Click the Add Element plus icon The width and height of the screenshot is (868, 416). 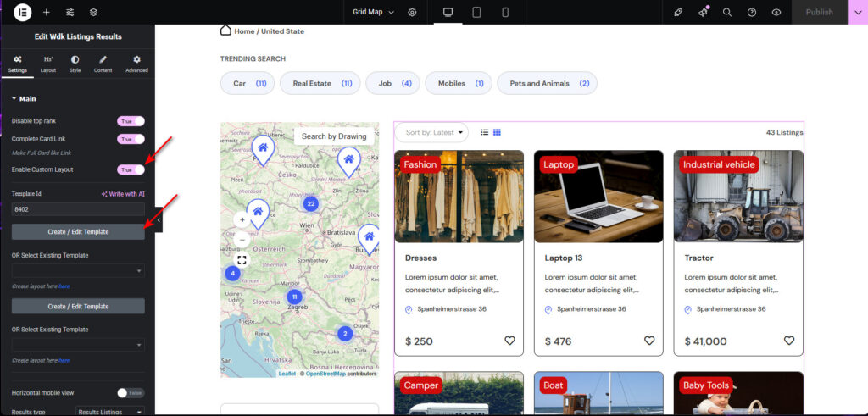(46, 13)
